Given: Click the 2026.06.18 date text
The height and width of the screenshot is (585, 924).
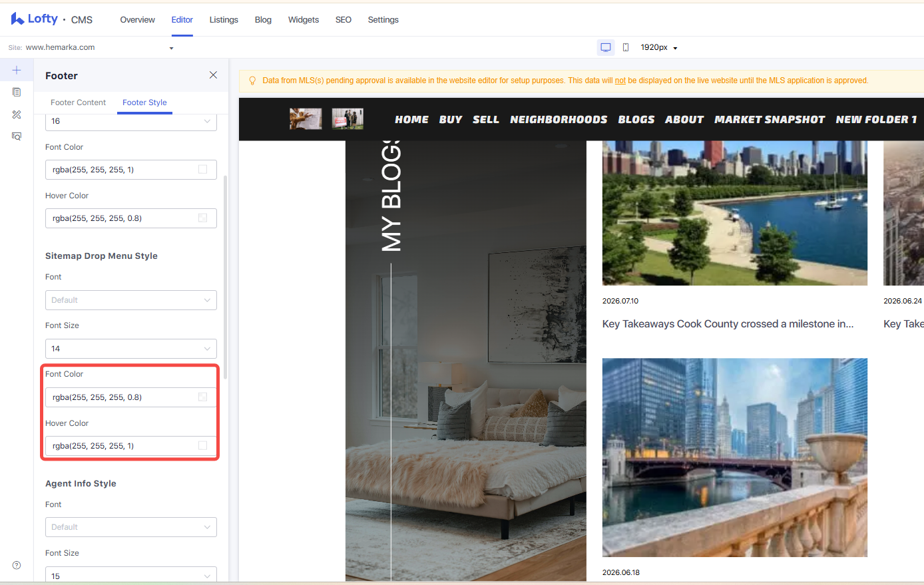Looking at the screenshot, I should pos(621,572).
